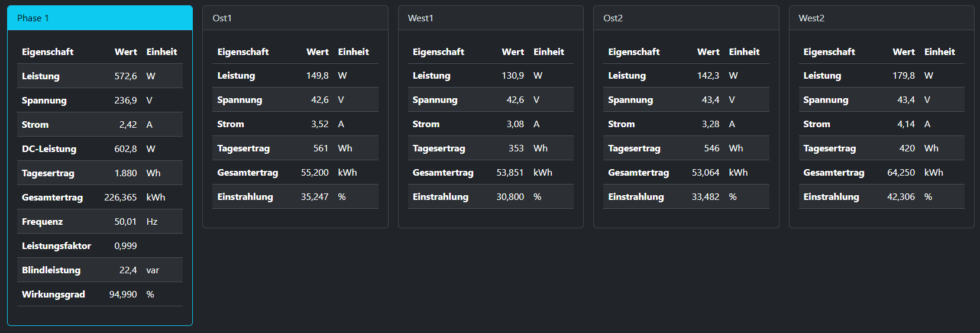
Task: Select Ost2 Gesamtertrag value 53,064
Action: pyautogui.click(x=706, y=173)
